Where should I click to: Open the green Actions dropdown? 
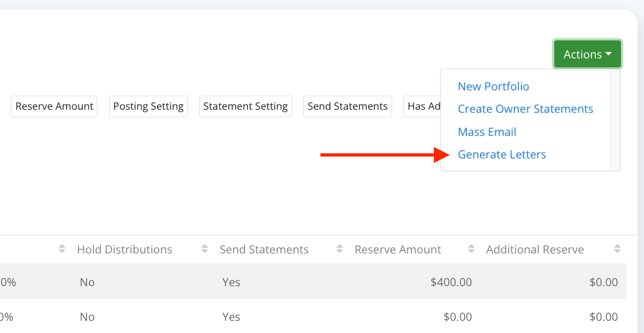[x=587, y=55]
